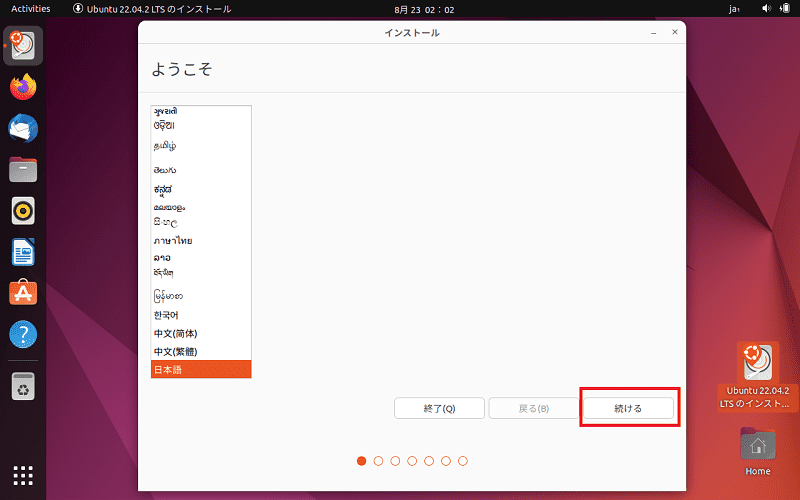The image size is (800, 500).
Task: Select ଓଡ଼ିଆ in the language list
Action: [201, 125]
